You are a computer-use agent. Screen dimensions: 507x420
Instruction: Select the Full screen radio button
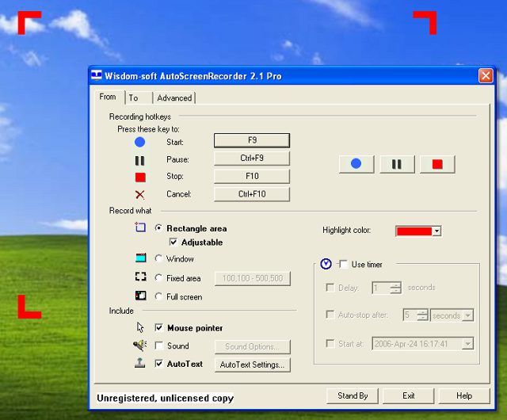(x=158, y=296)
